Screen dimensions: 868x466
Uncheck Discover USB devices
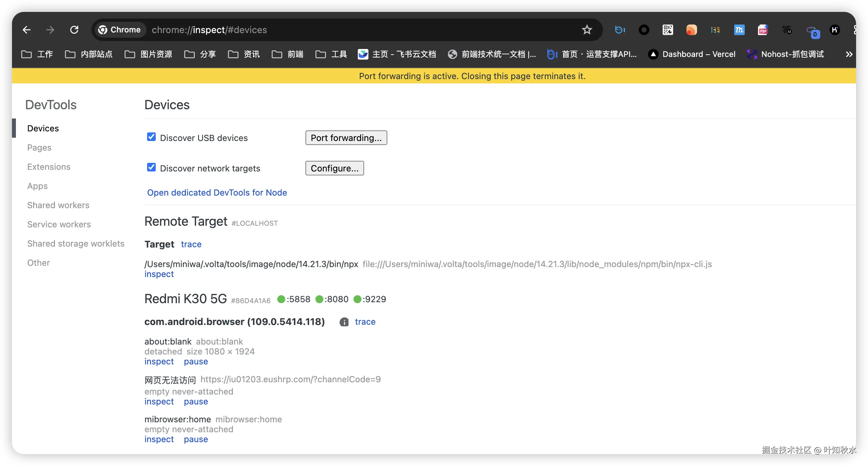click(151, 137)
